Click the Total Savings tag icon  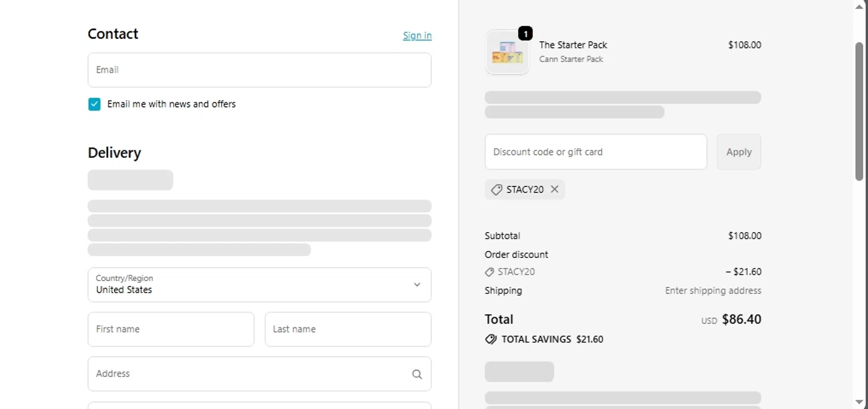click(491, 340)
